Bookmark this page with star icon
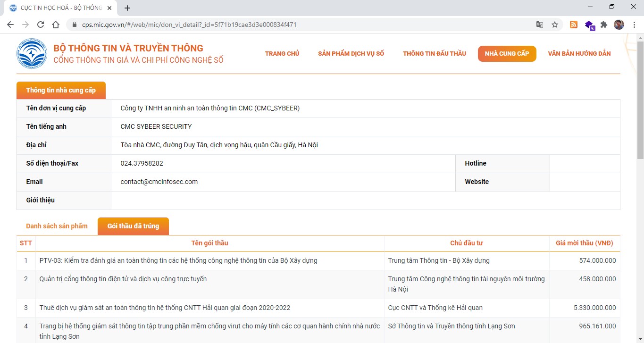Image resolution: width=644 pixels, height=343 pixels. click(x=555, y=25)
